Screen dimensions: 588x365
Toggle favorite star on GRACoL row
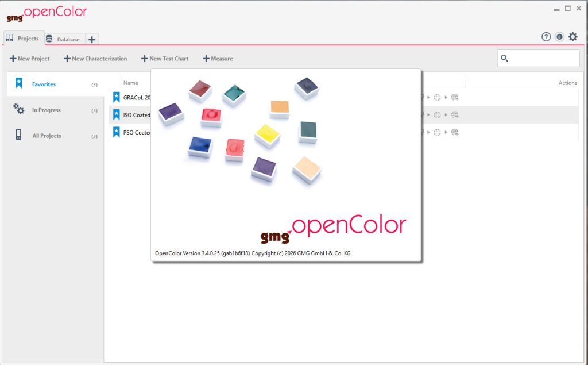(x=116, y=97)
